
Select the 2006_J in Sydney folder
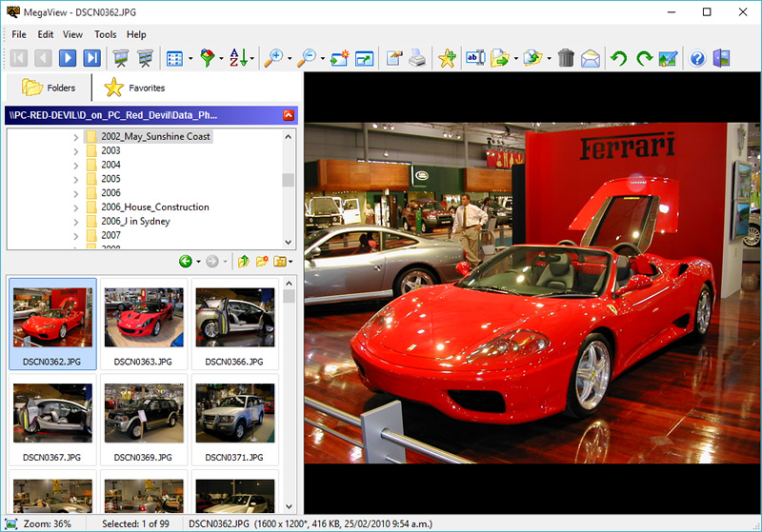point(135,221)
